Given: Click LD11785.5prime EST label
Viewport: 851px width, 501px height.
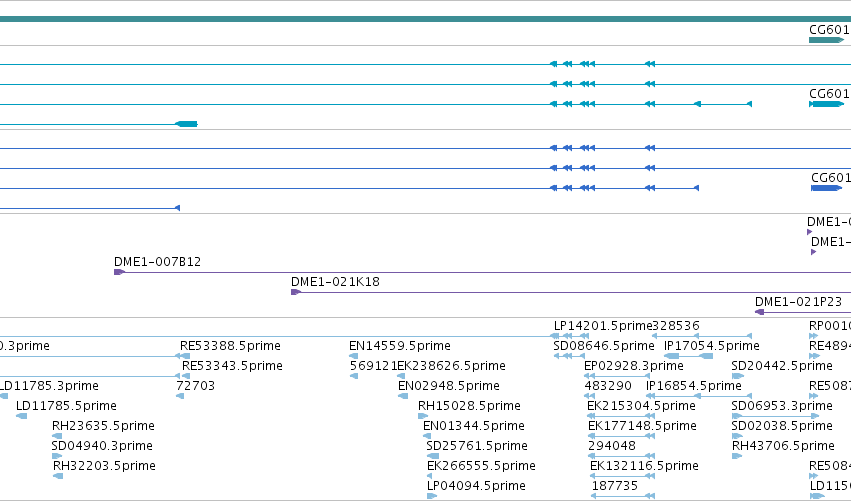Looking at the screenshot, I should click(x=66, y=406).
